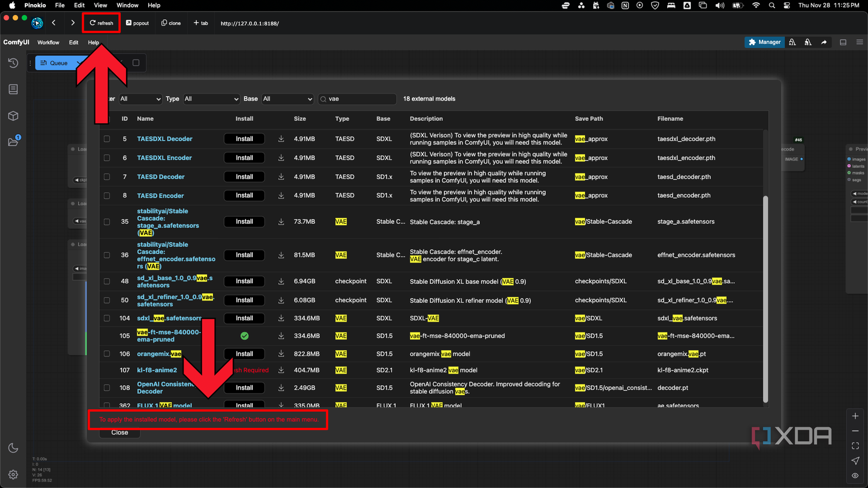The height and width of the screenshot is (488, 868).
Task: Click download icon for orangemix.vae row
Action: 281,353
